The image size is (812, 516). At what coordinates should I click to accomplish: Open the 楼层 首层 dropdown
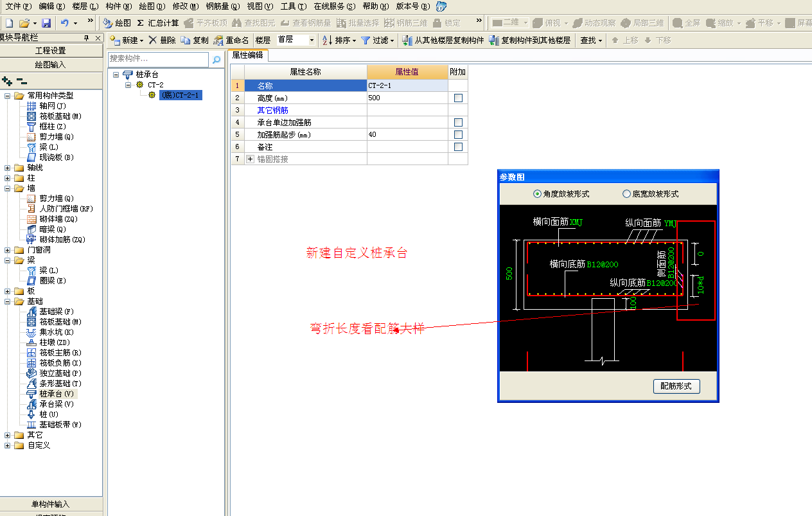click(x=312, y=40)
